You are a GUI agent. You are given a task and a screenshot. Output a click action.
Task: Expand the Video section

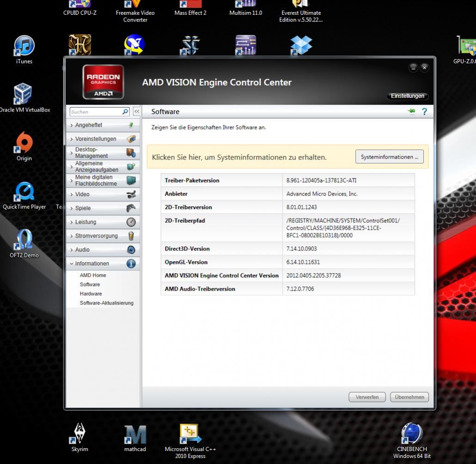(x=103, y=195)
